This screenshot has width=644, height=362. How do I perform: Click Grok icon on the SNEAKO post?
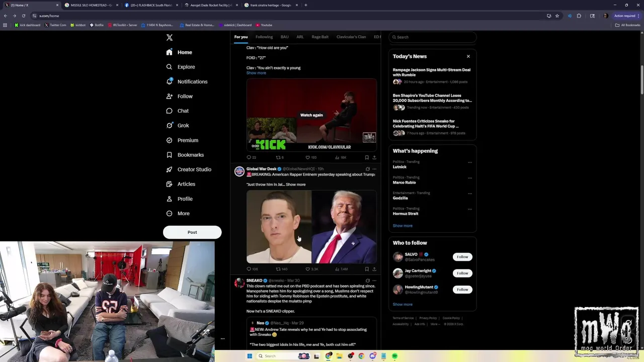(367, 281)
